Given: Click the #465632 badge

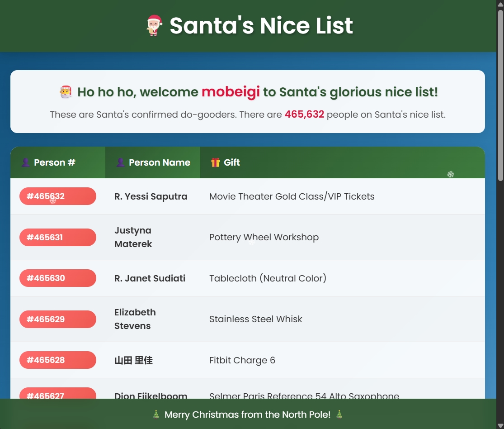Looking at the screenshot, I should 57,196.
